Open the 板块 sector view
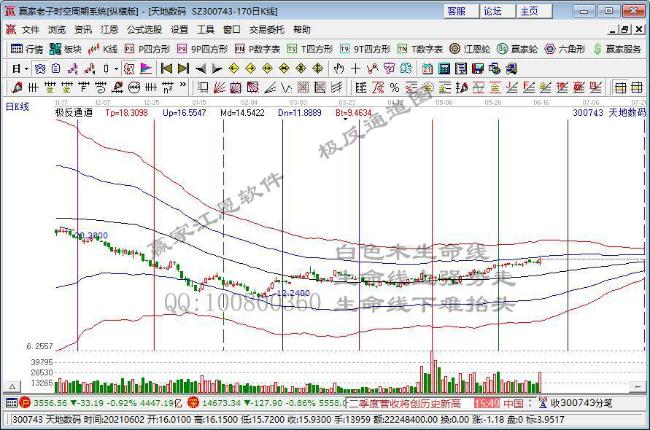Screen dimensions: 650x430 tap(65, 49)
